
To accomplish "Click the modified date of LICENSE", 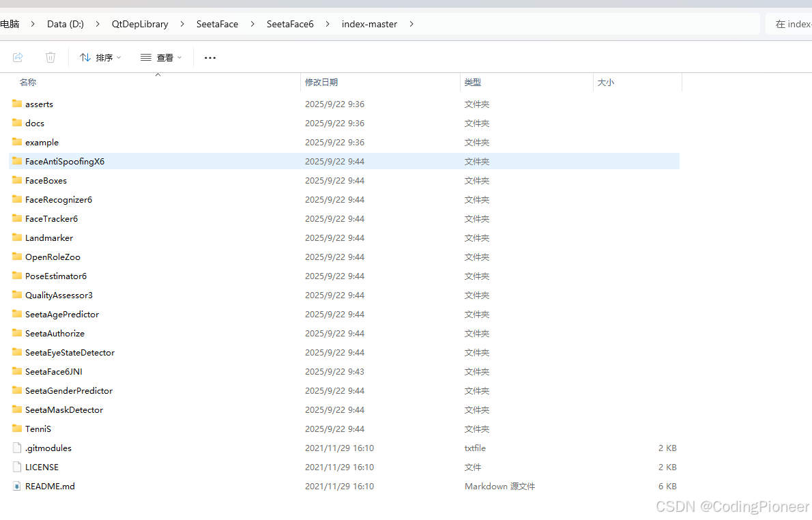I will pos(339,467).
